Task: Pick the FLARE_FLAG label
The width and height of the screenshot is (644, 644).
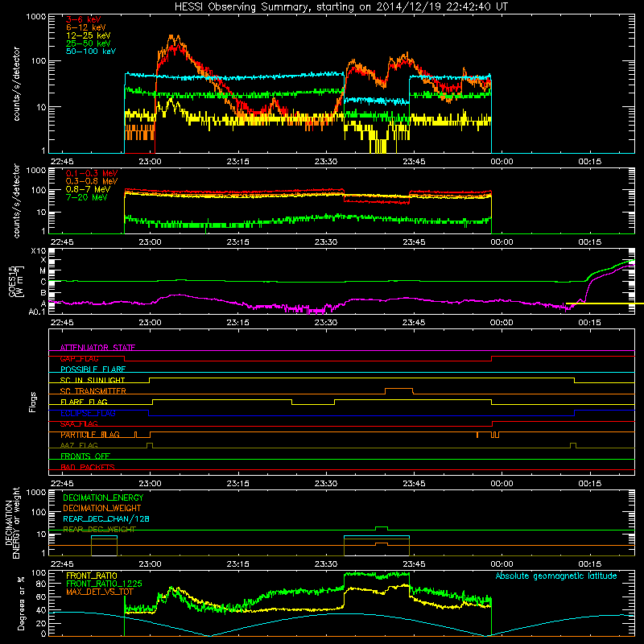Action: tap(84, 402)
